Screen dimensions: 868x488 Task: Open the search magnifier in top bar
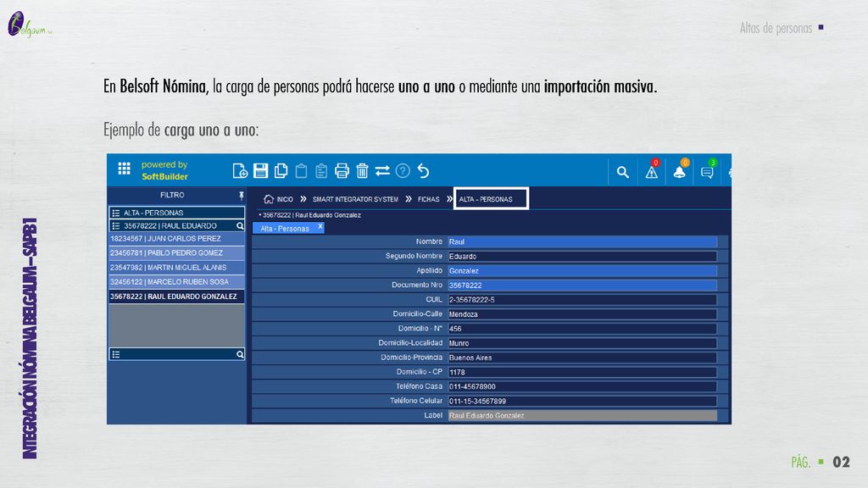point(623,172)
